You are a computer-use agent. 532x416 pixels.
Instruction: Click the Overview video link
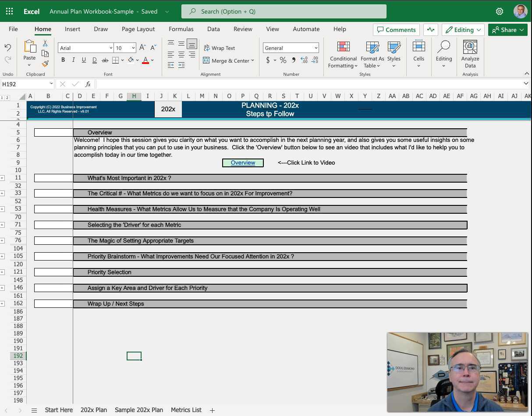tap(243, 162)
